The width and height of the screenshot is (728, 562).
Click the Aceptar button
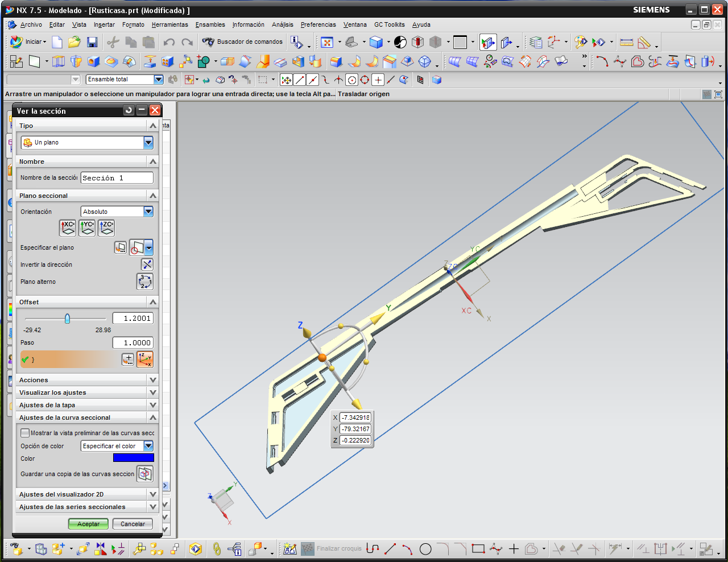(x=88, y=524)
